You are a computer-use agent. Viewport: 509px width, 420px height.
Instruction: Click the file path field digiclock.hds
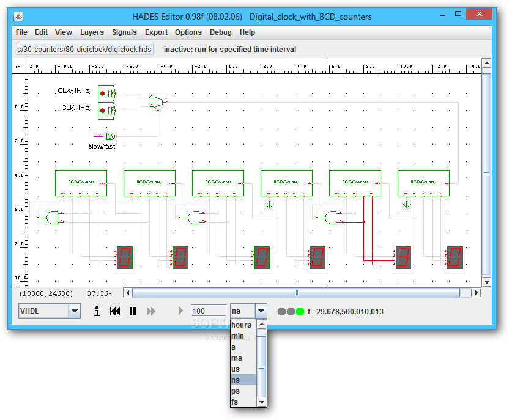point(84,50)
